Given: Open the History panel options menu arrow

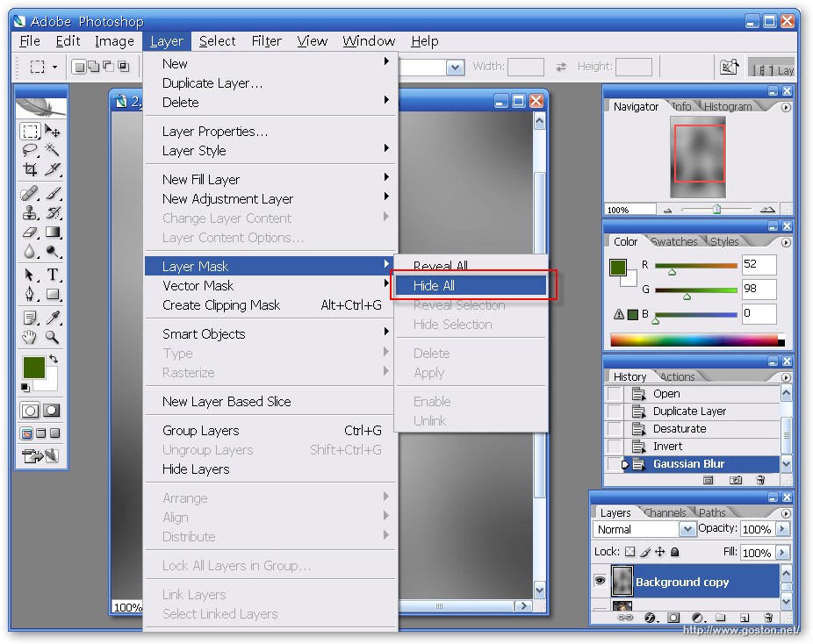Looking at the screenshot, I should (x=786, y=377).
